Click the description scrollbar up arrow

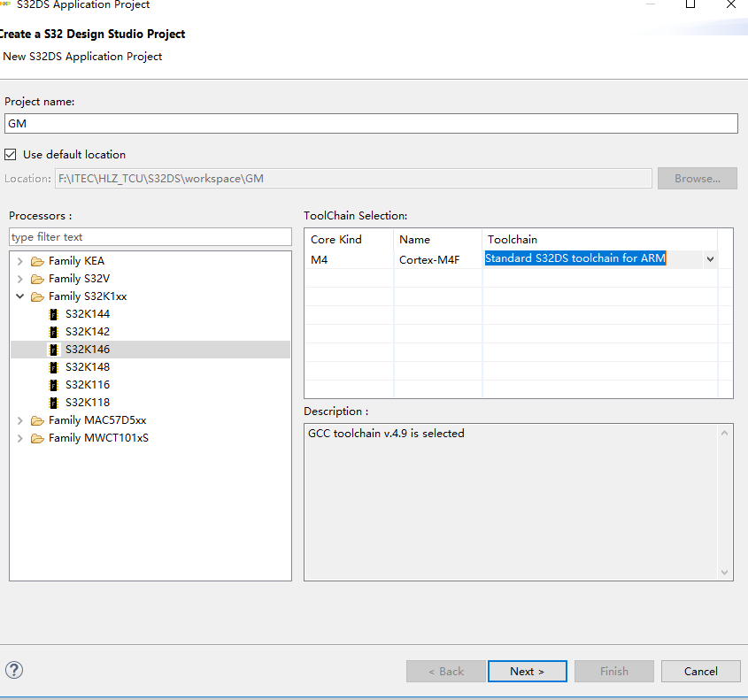tap(724, 433)
